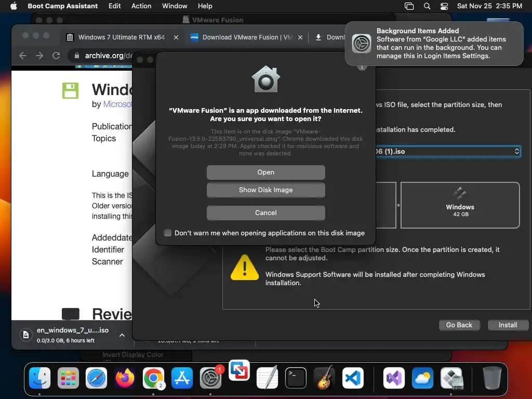
Task: Open Finder from the Dock
Action: pyautogui.click(x=39, y=378)
